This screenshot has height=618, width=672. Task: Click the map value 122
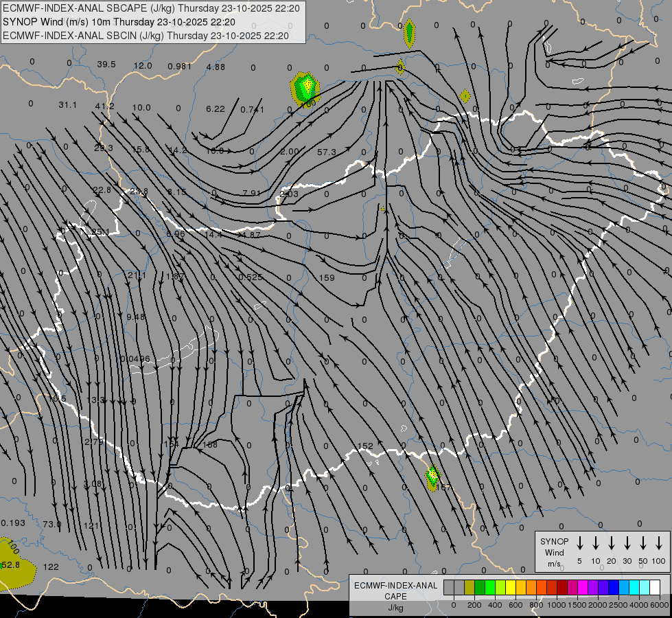51,566
